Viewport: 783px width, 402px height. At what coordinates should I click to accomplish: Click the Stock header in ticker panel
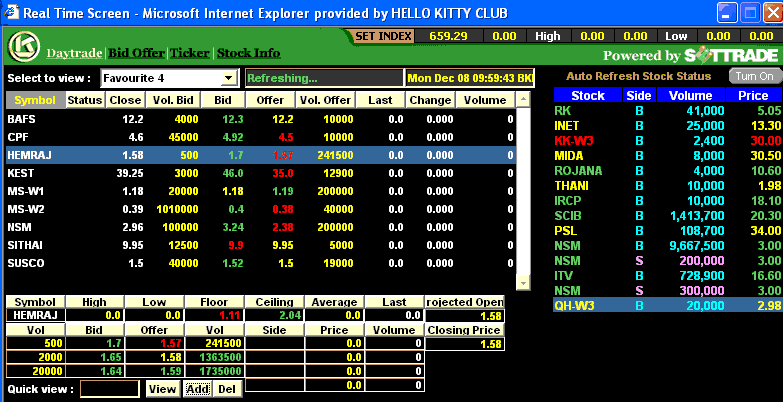click(588, 95)
